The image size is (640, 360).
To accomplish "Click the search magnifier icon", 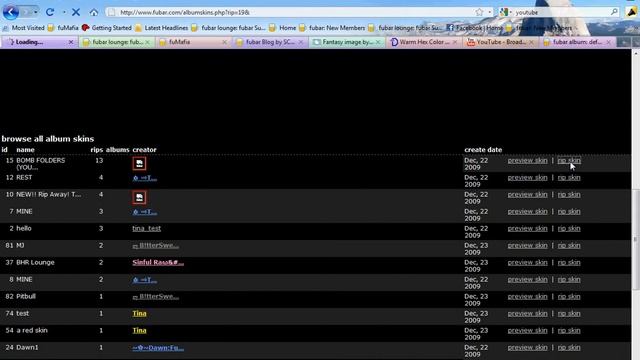I will click(614, 12).
